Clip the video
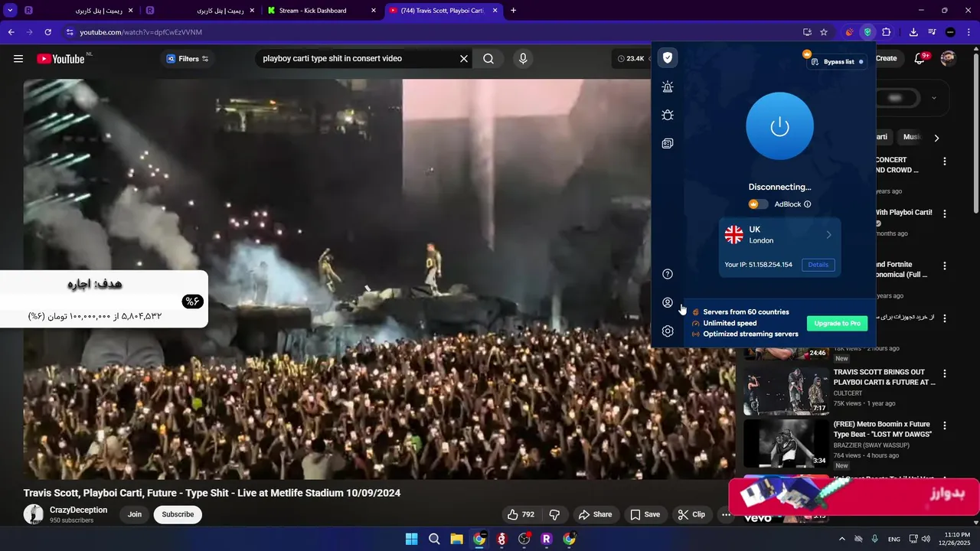This screenshot has width=980, height=551. tap(692, 514)
